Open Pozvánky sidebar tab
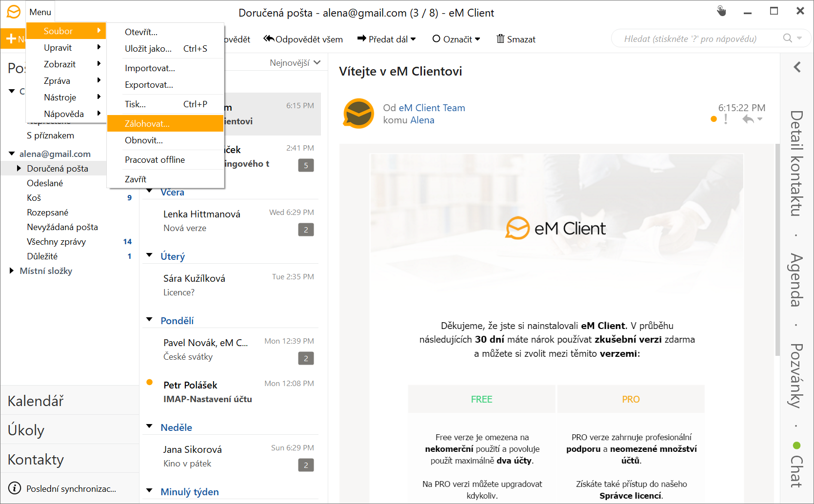 tap(796, 375)
